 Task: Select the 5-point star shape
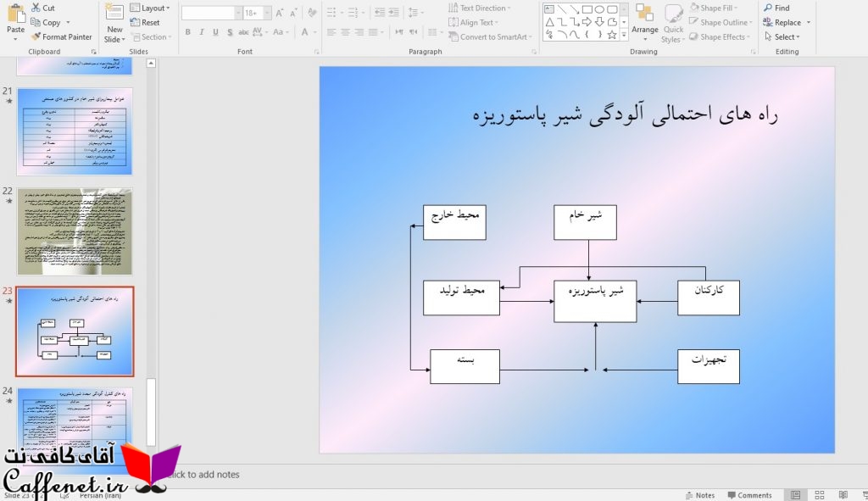(612, 35)
